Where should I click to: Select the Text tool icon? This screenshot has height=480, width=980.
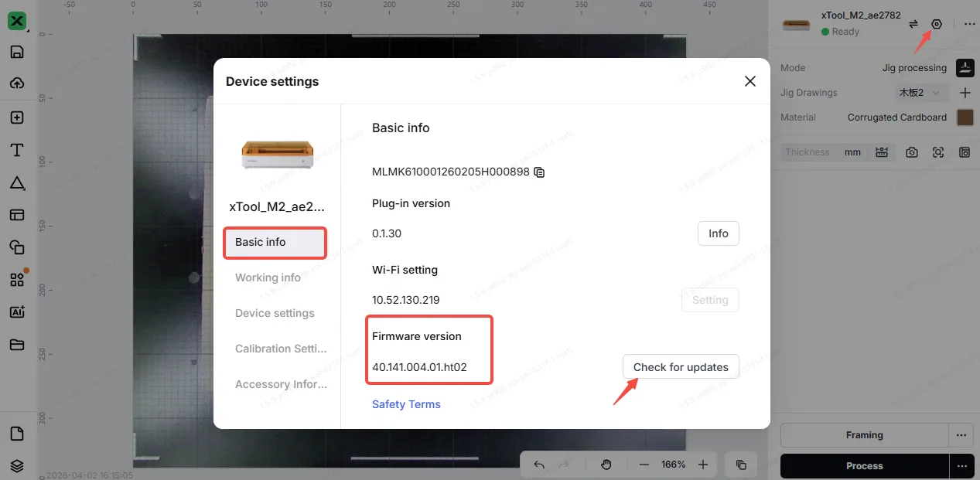tap(17, 150)
